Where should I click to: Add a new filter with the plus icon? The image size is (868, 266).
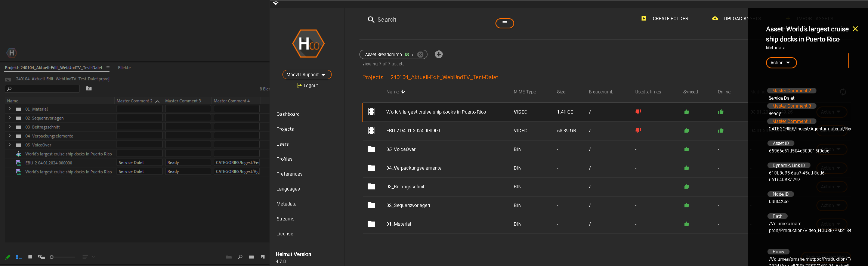[439, 55]
